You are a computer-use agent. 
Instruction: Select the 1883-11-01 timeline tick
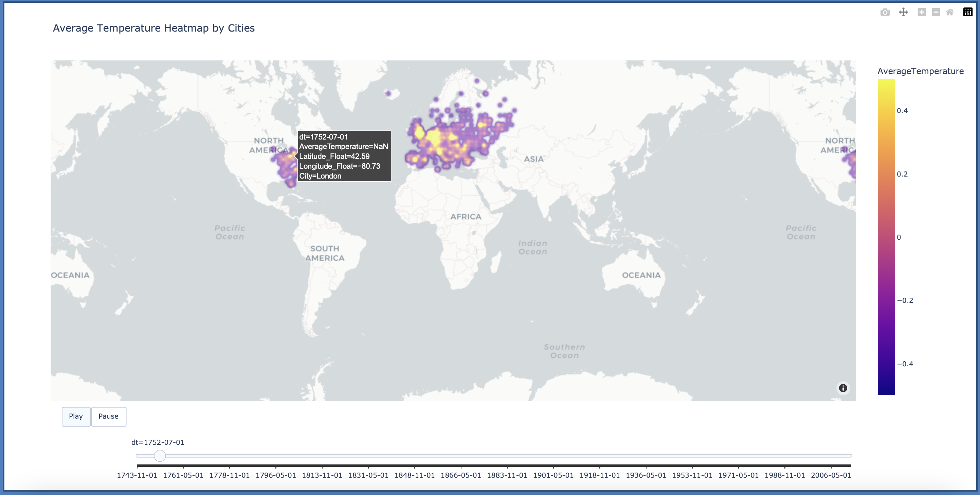point(508,475)
